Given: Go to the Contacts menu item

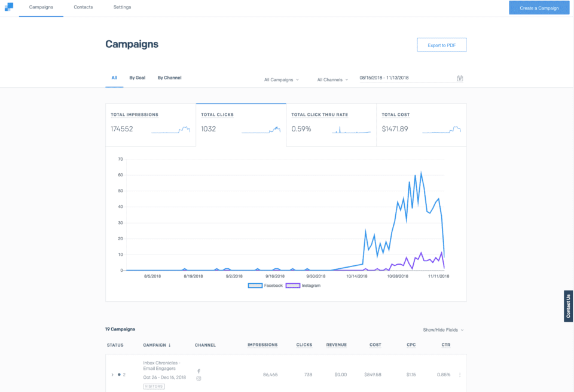Looking at the screenshot, I should (83, 7).
